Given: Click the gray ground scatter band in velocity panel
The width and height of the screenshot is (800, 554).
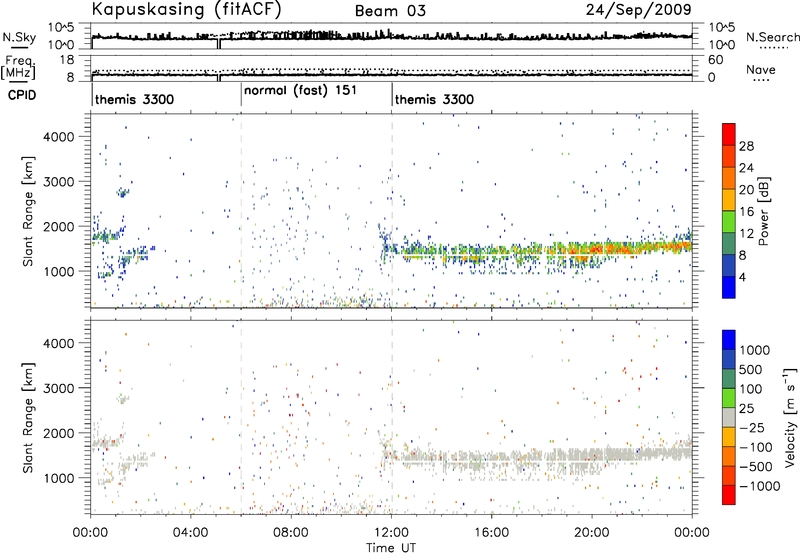Looking at the screenshot, I should point(546,458).
